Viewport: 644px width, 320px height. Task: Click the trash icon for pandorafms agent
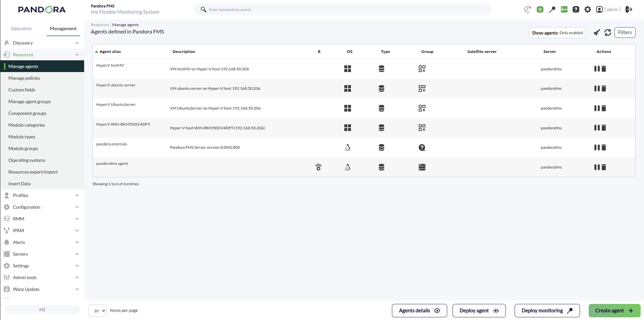(604, 167)
